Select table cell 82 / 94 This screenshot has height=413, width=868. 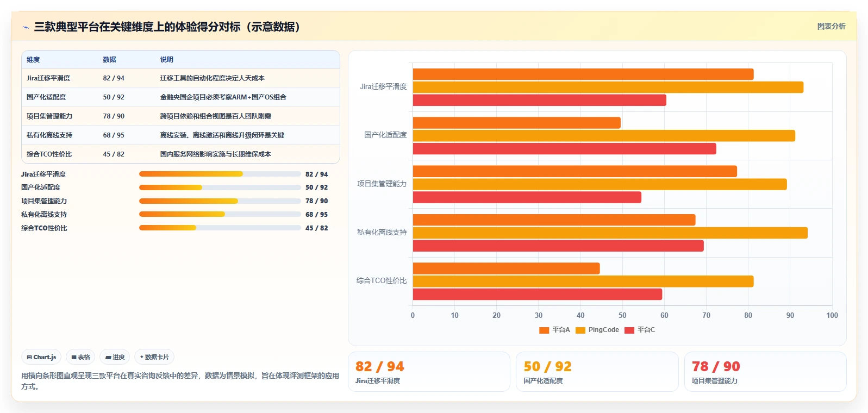(114, 78)
